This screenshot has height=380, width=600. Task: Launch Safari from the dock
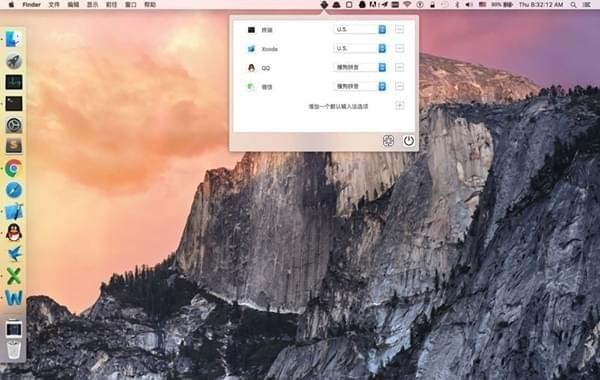[x=14, y=190]
